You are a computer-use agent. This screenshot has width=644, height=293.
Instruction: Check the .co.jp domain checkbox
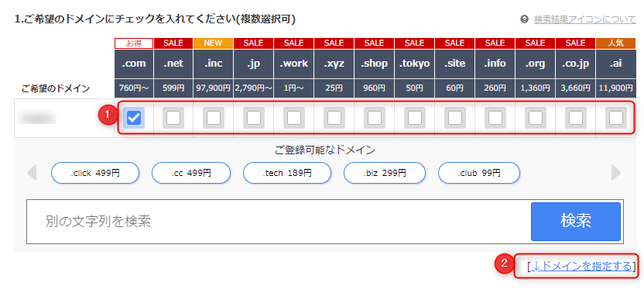(x=576, y=118)
